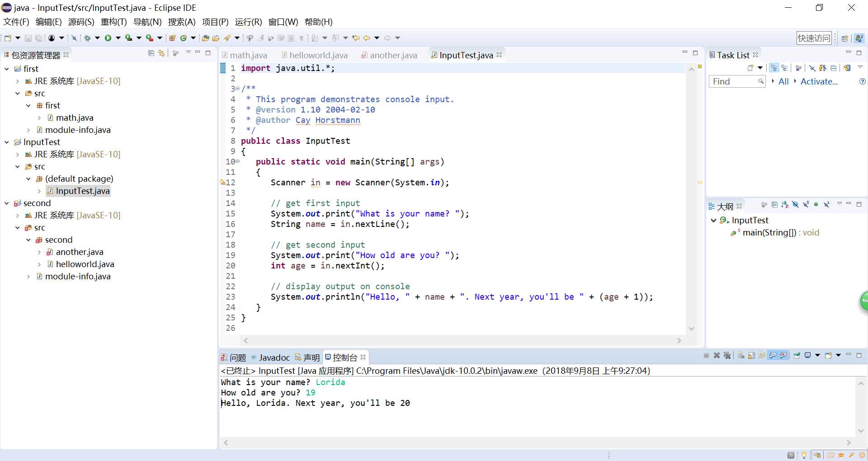Click fold marker on line 10
The width and height of the screenshot is (868, 461).
tap(238, 161)
